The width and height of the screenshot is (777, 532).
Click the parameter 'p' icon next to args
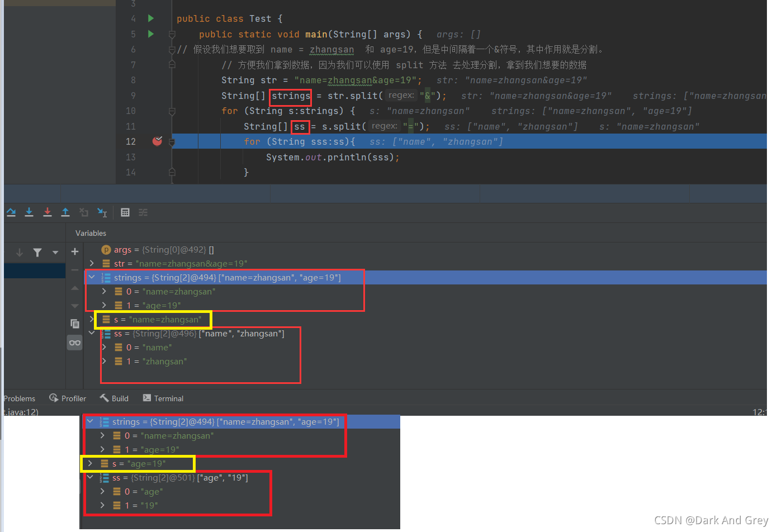point(106,250)
